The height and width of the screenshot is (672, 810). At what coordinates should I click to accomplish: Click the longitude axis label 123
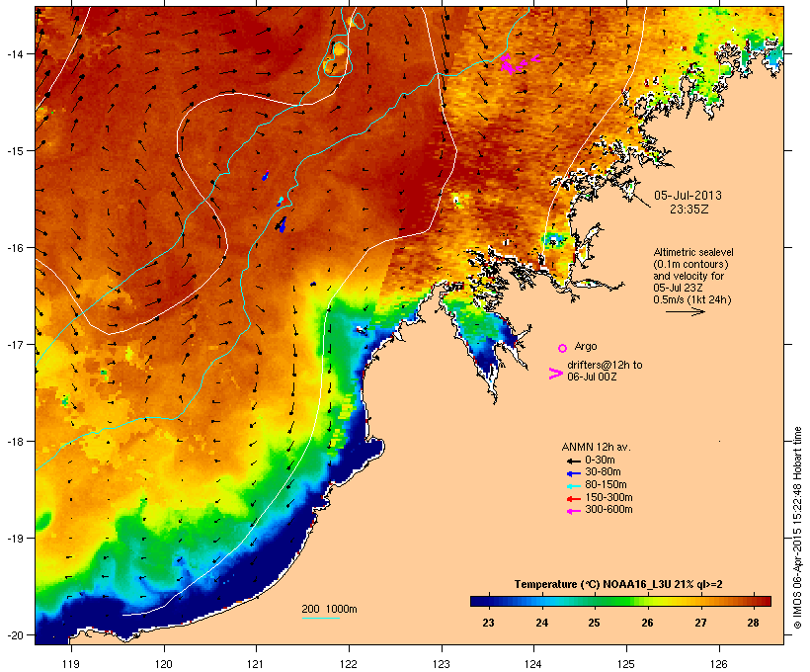point(442,664)
